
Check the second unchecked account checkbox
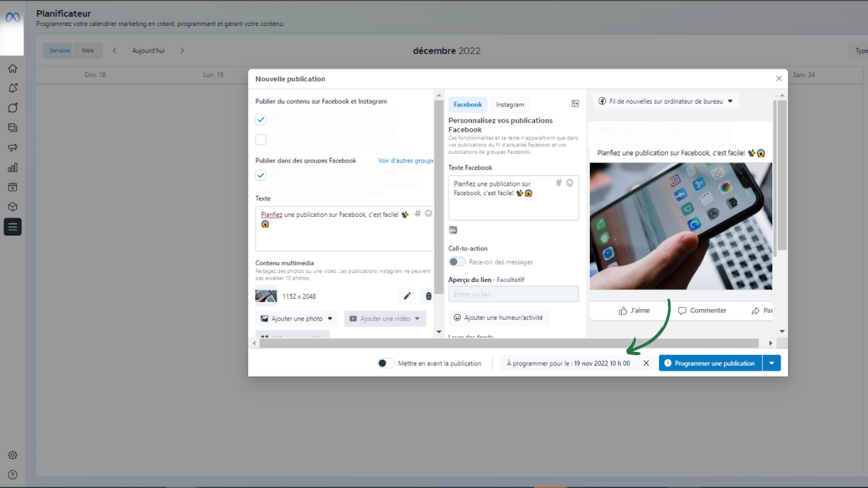[x=261, y=140]
